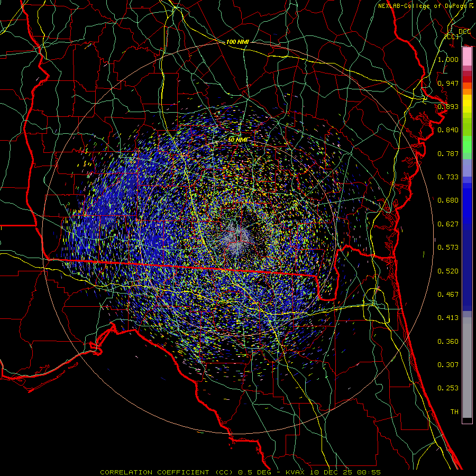This screenshot has height=476, width=476.
Task: Click the 100 NMI range ring label
Action: 237,42
